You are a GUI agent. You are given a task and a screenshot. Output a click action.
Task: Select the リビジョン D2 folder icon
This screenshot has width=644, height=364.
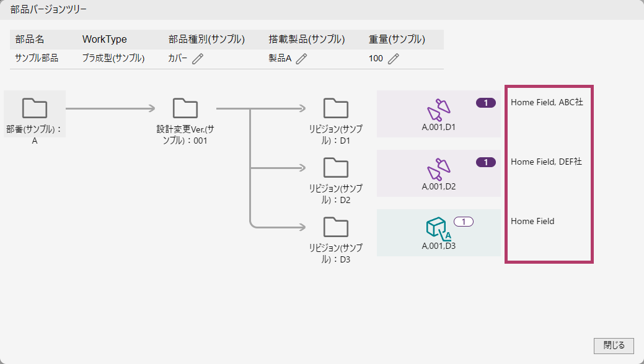coord(337,168)
